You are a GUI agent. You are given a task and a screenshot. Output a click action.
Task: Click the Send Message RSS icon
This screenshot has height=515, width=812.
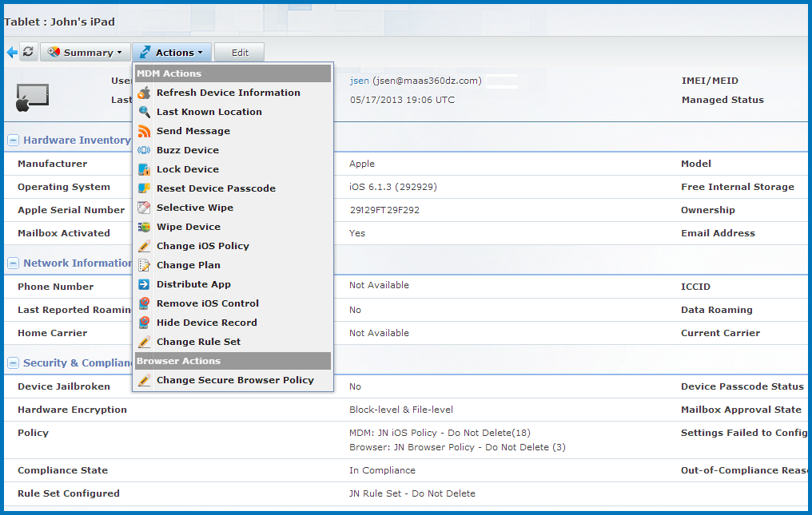(x=144, y=131)
